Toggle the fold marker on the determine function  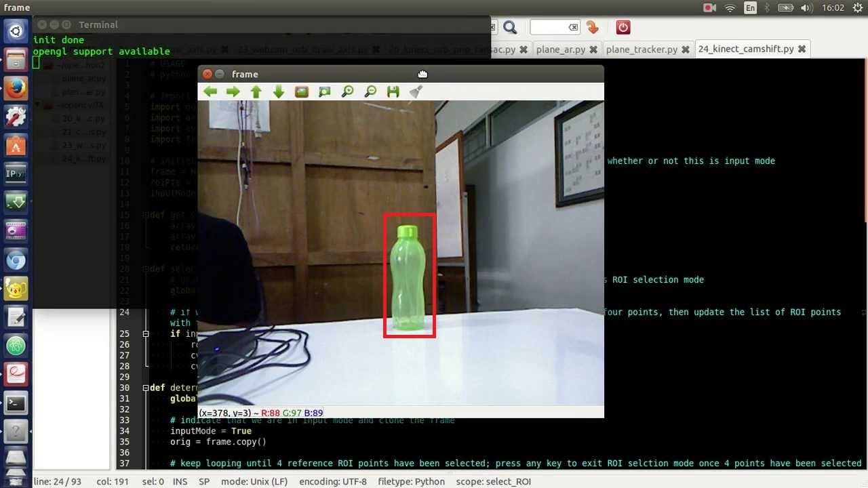(145, 387)
